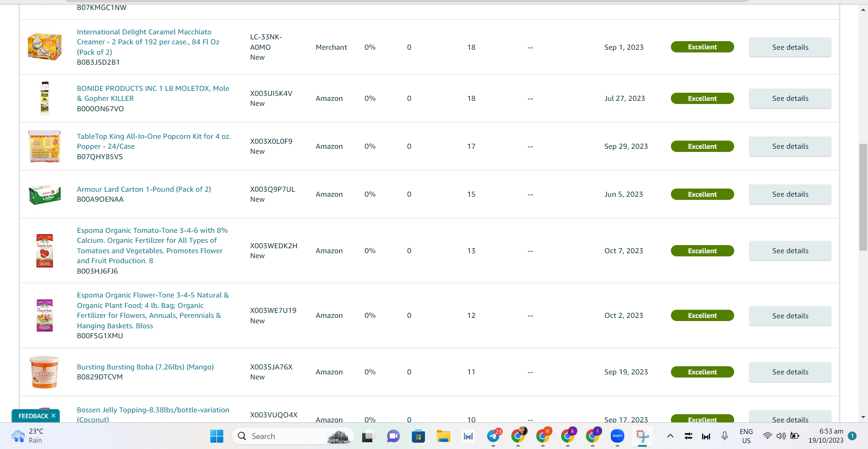Screen dimensions: 868x449
Task: Click the date Sep 29, 2023
Action: [626, 146]
